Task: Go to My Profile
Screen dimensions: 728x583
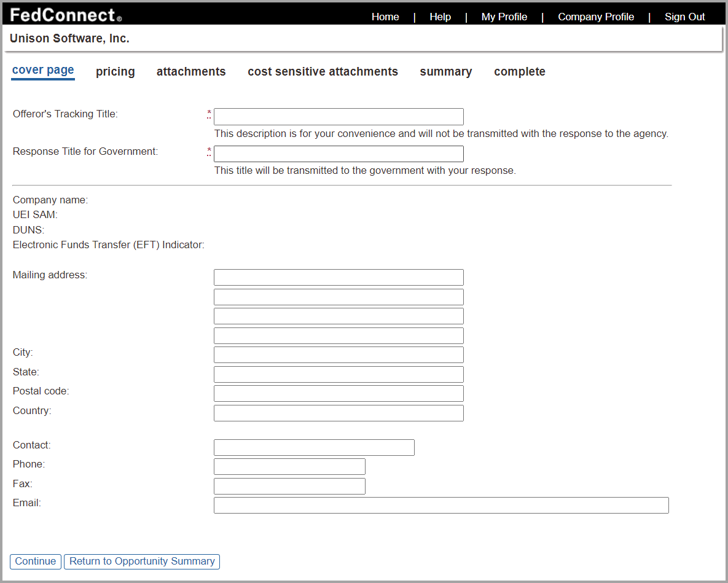Action: [x=504, y=17]
